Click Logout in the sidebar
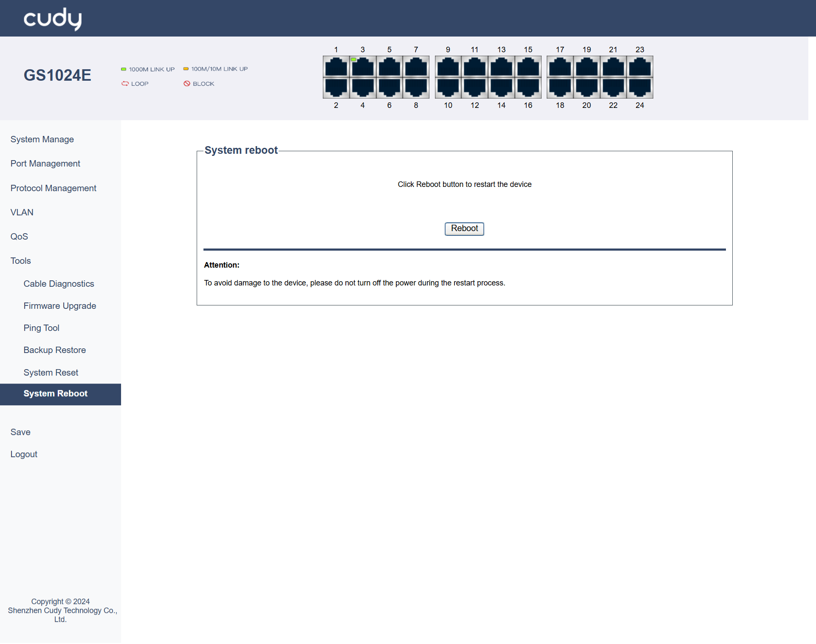The width and height of the screenshot is (816, 644). pyautogui.click(x=24, y=454)
